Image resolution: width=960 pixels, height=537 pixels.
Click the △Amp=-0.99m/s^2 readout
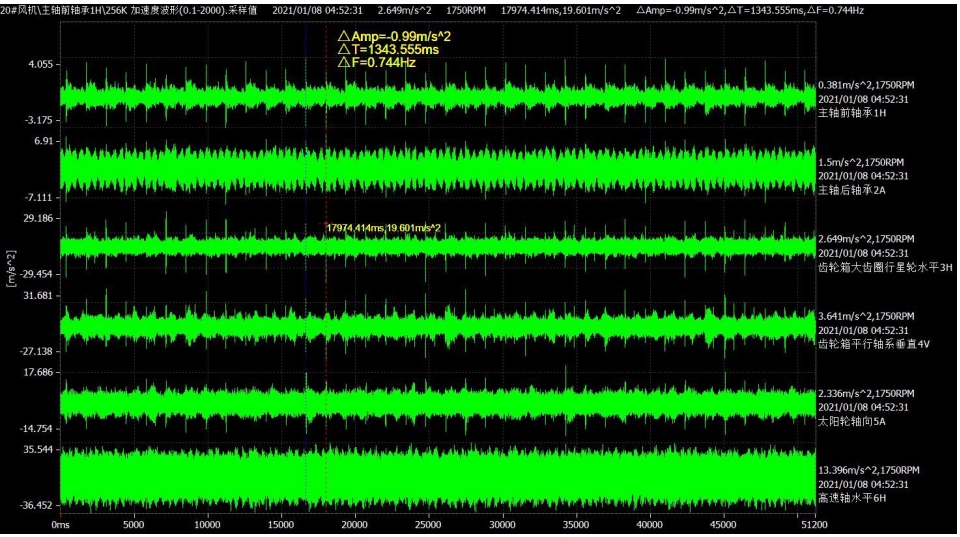[x=394, y=36]
